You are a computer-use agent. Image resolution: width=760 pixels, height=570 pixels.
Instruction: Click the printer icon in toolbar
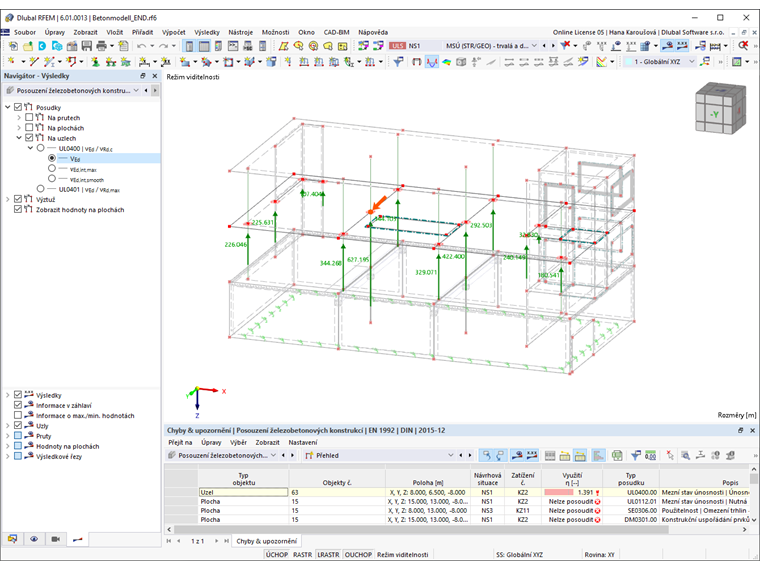pyautogui.click(x=101, y=46)
